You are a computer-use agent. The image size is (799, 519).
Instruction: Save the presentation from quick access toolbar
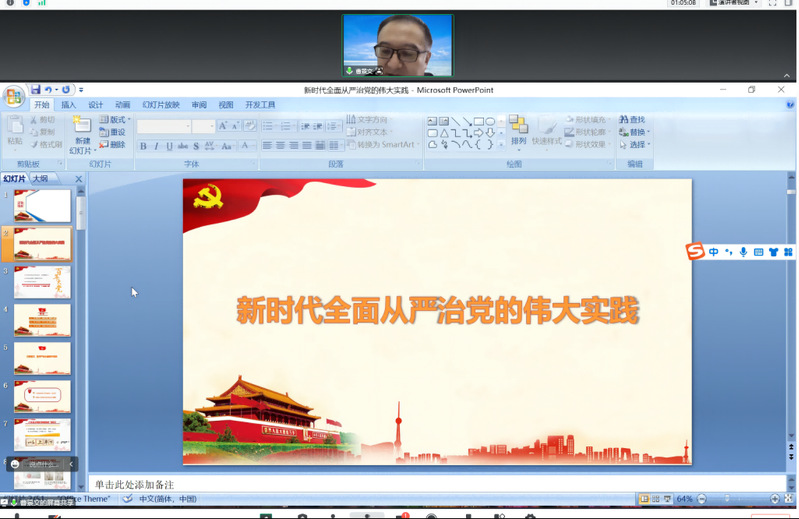pos(36,90)
